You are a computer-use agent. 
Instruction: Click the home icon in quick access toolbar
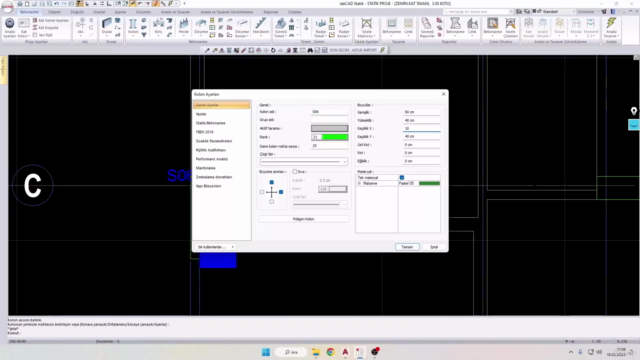click(19, 4)
